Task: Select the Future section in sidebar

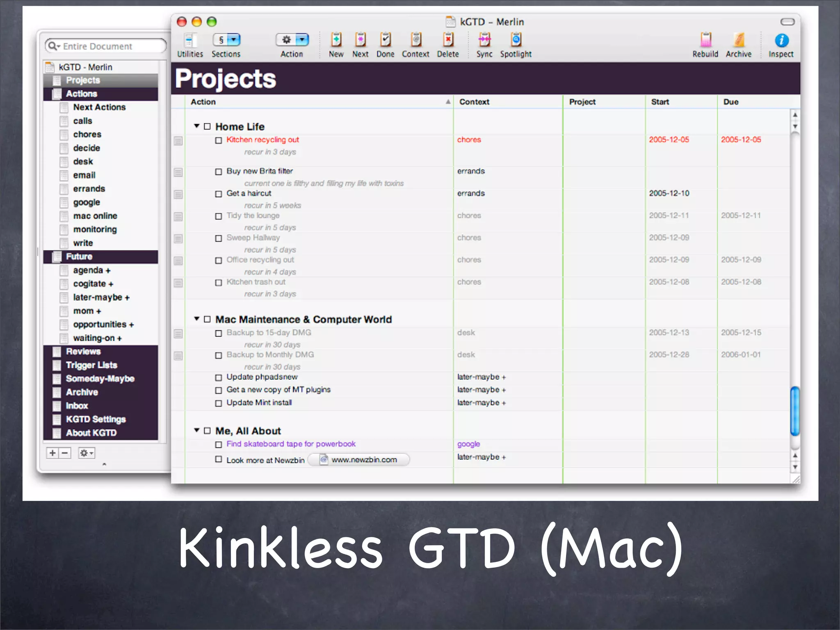Action: tap(101, 256)
